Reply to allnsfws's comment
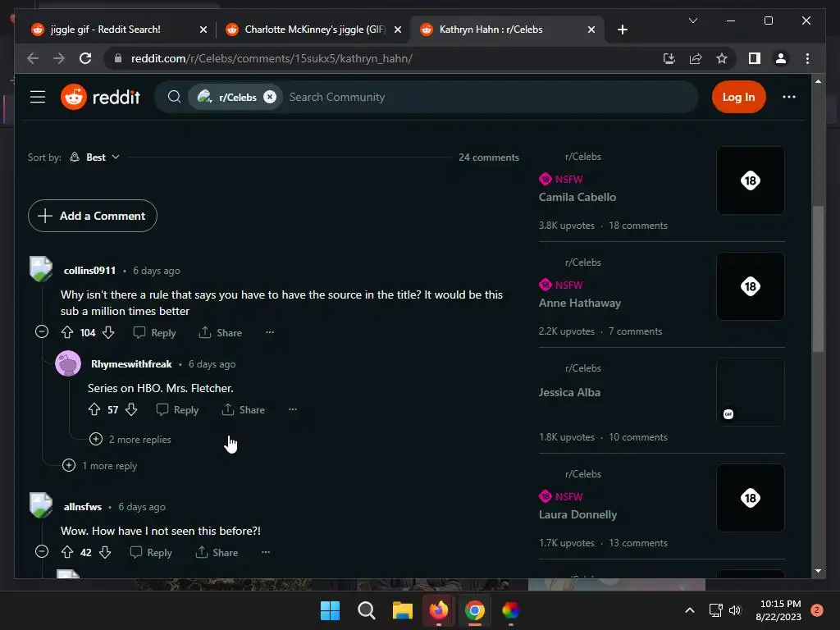 coord(151,552)
